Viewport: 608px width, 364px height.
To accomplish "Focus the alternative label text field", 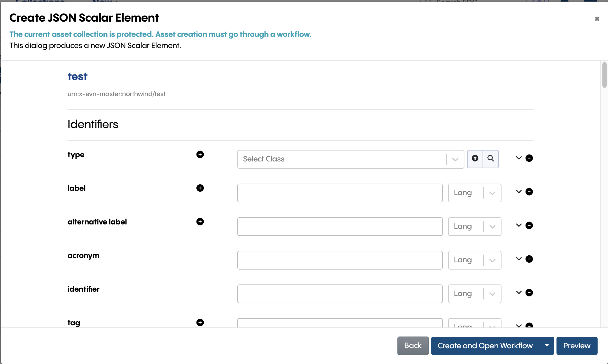I will [340, 227].
